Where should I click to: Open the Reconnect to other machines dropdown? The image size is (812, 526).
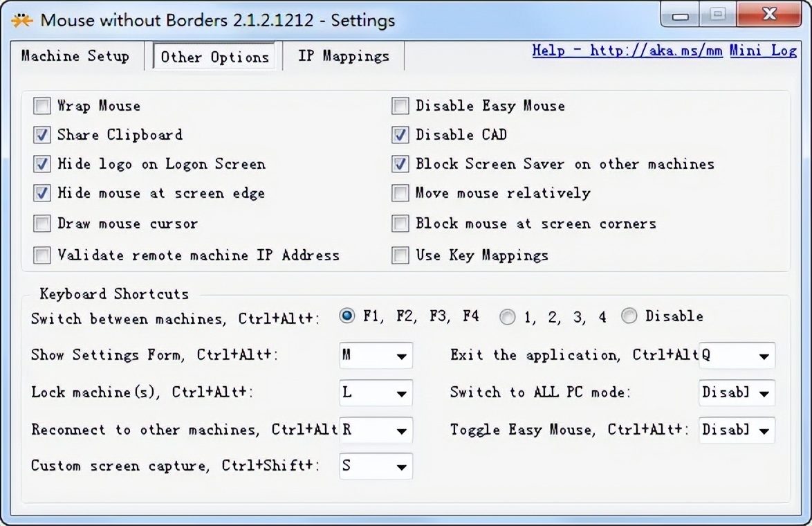[376, 430]
